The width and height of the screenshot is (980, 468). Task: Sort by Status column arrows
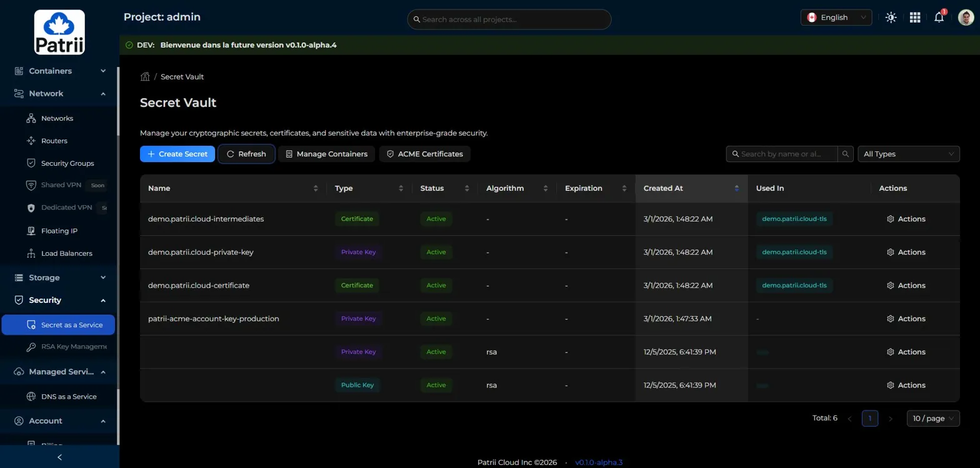466,188
